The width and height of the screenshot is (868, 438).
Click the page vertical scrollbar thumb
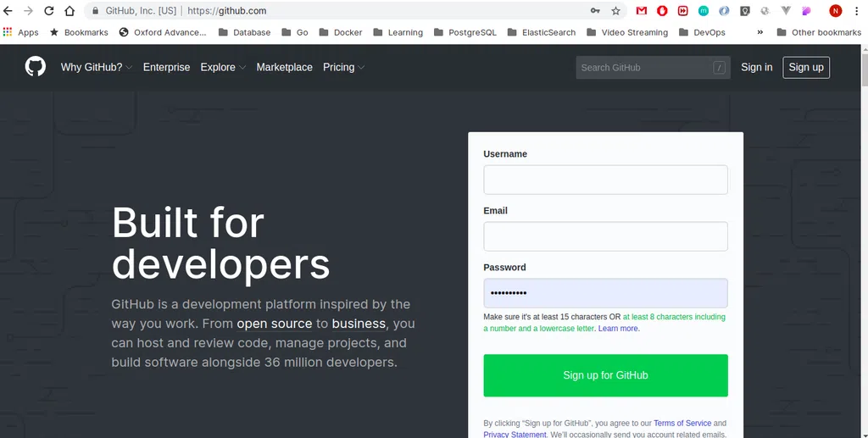pyautogui.click(x=864, y=69)
